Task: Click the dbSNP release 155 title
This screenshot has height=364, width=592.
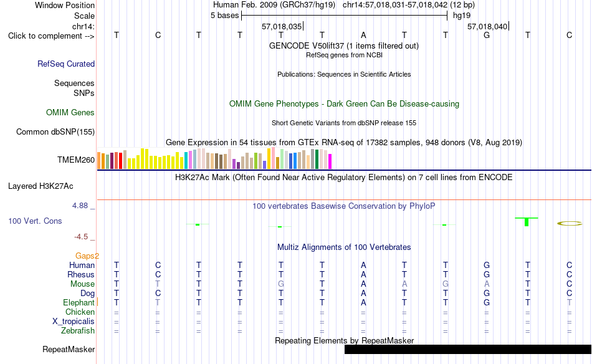Action: click(x=344, y=123)
